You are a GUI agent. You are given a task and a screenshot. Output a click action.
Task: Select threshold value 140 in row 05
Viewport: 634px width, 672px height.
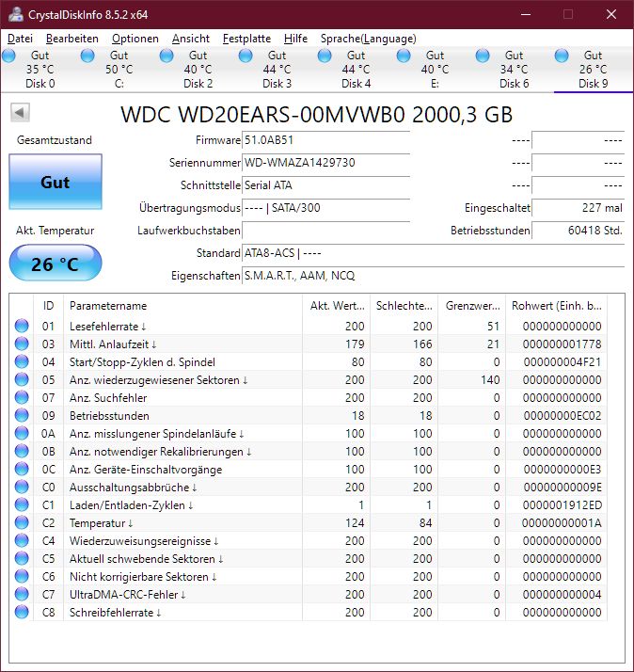490,379
